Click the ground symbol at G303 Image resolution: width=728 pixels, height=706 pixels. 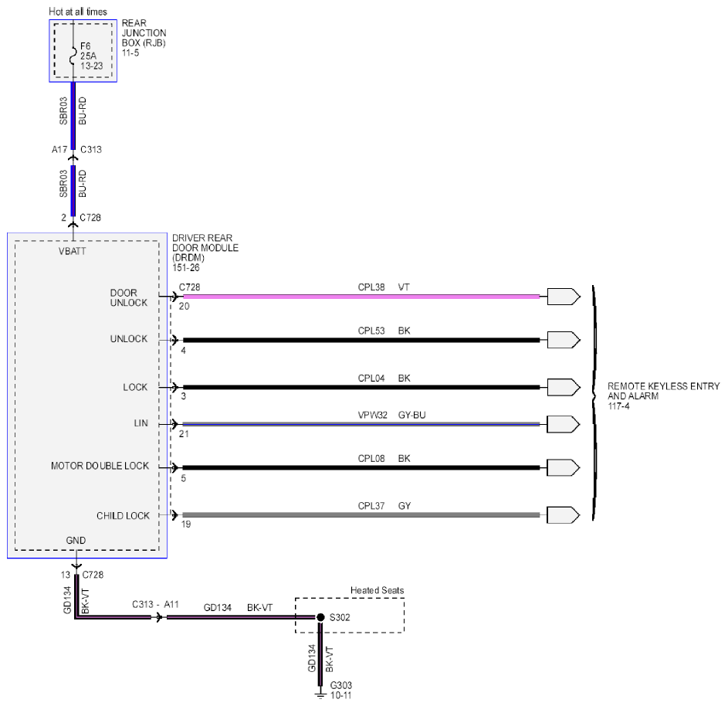320,695
